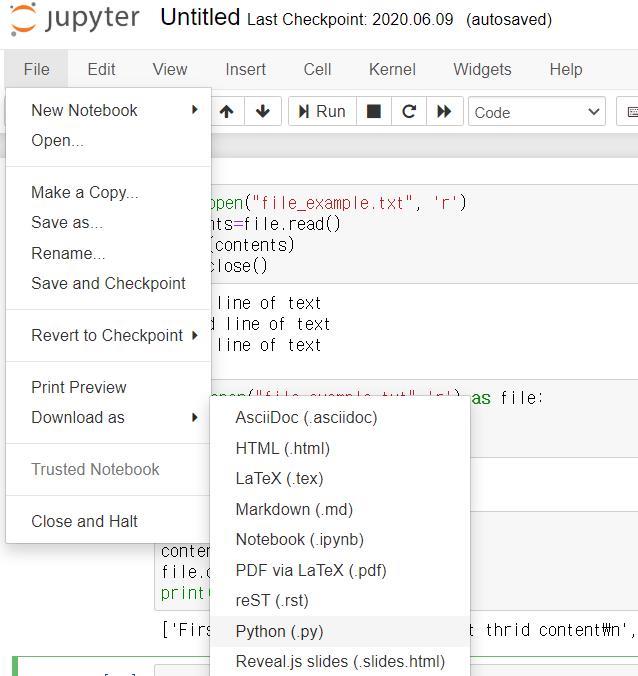This screenshot has height=676, width=638.
Task: Select Print Preview
Action: pyautogui.click(x=108, y=387)
